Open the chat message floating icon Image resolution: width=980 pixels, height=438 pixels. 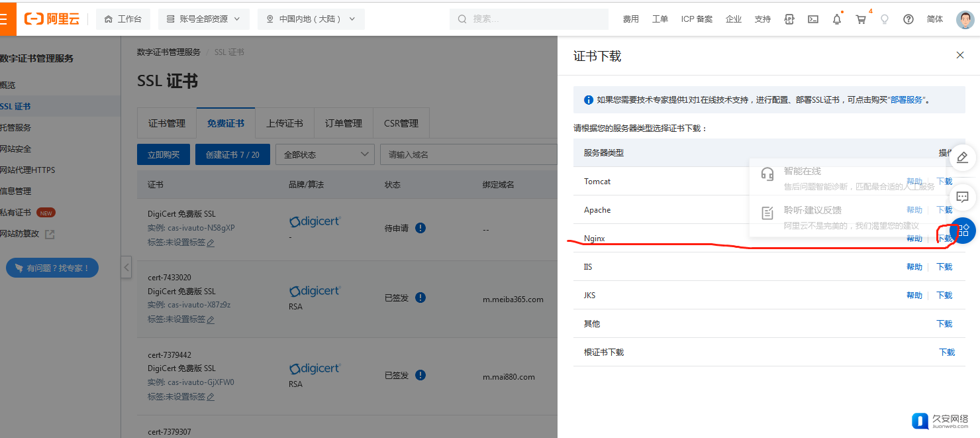coord(963,197)
